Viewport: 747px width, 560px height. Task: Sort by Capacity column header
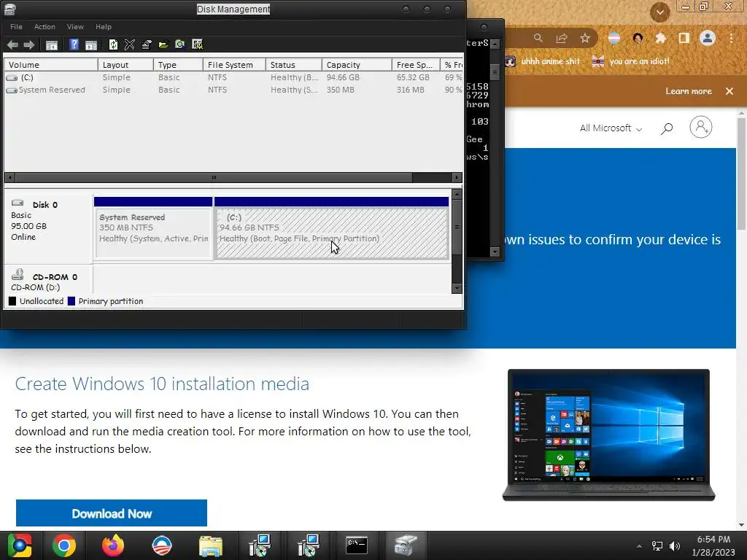[357, 65]
